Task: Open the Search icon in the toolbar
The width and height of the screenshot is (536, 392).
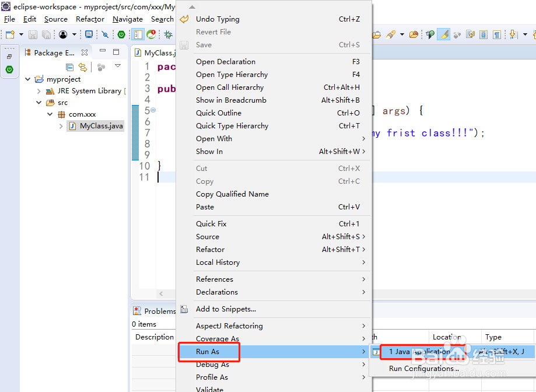Action: pyautogui.click(x=162, y=19)
